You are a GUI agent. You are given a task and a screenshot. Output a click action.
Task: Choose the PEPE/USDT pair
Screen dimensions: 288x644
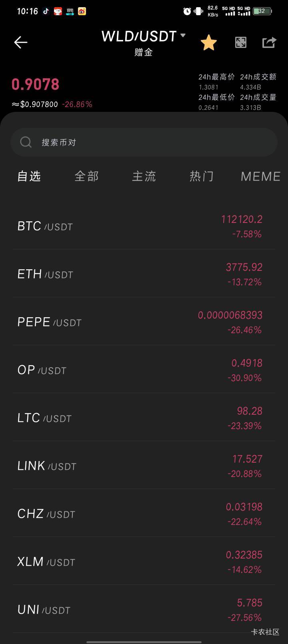point(144,322)
